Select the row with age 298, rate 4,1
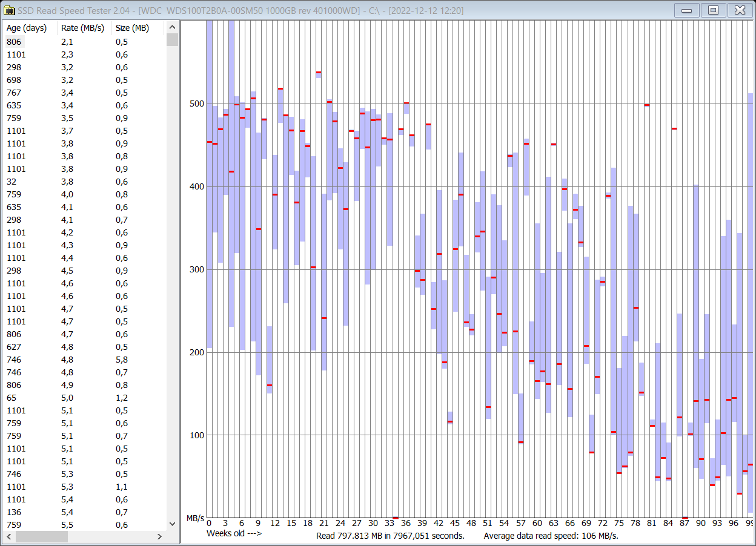756x546 pixels. (85, 220)
